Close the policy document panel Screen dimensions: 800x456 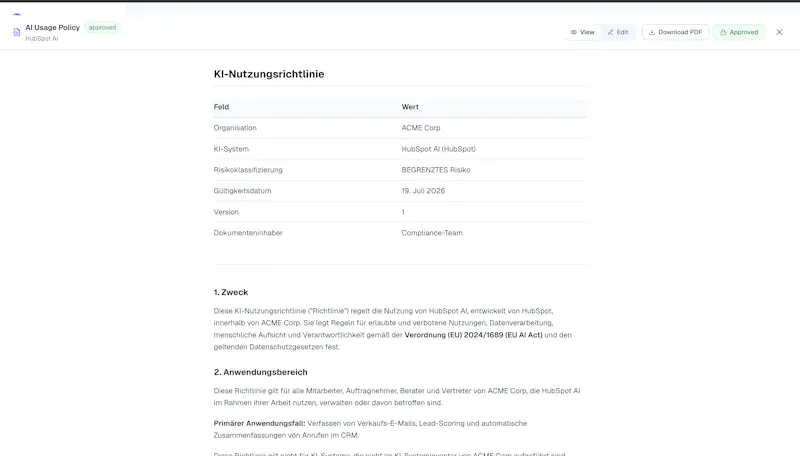pos(779,32)
